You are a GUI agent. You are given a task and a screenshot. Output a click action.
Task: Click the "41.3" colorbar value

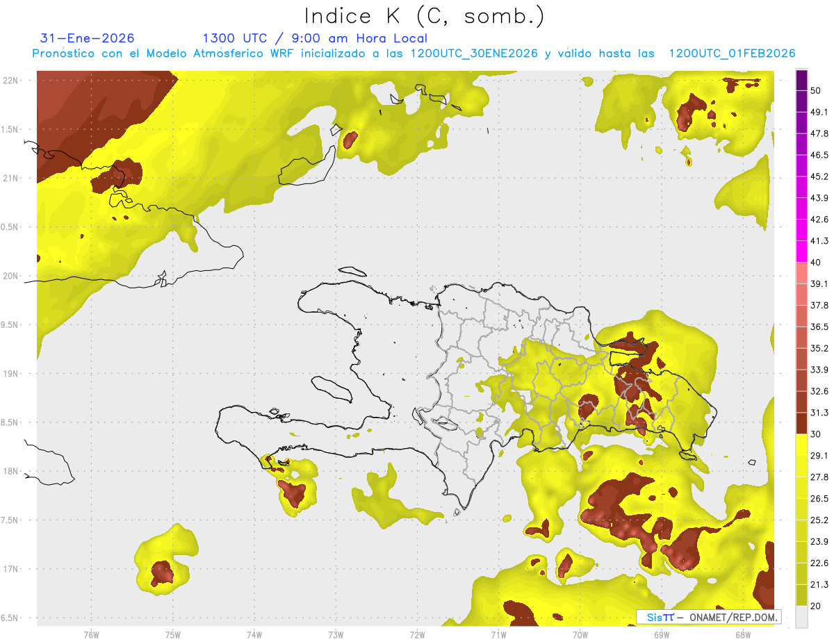pyautogui.click(x=819, y=241)
